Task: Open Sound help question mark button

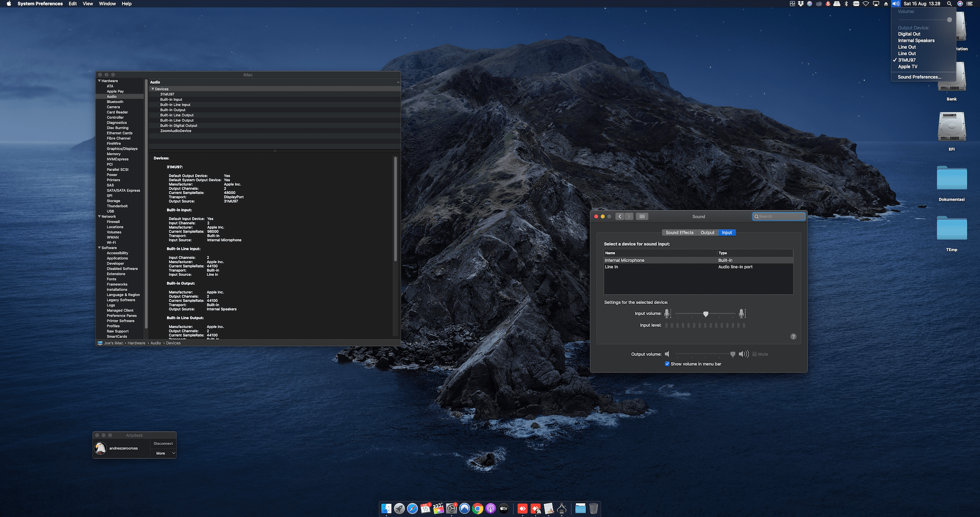Action: coord(793,337)
